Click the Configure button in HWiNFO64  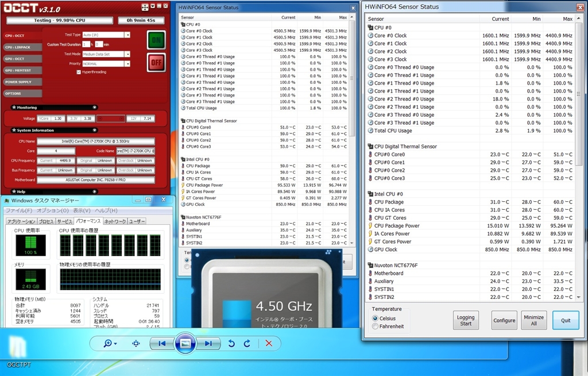504,320
